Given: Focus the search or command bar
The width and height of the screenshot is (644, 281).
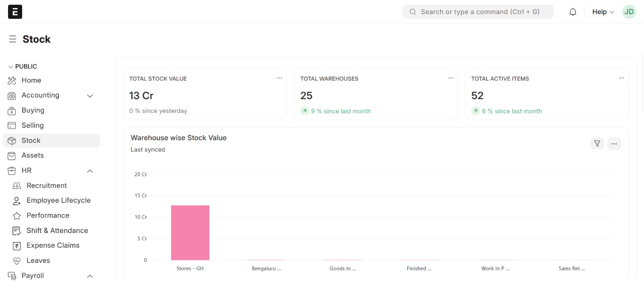Looking at the screenshot, I should [x=478, y=12].
